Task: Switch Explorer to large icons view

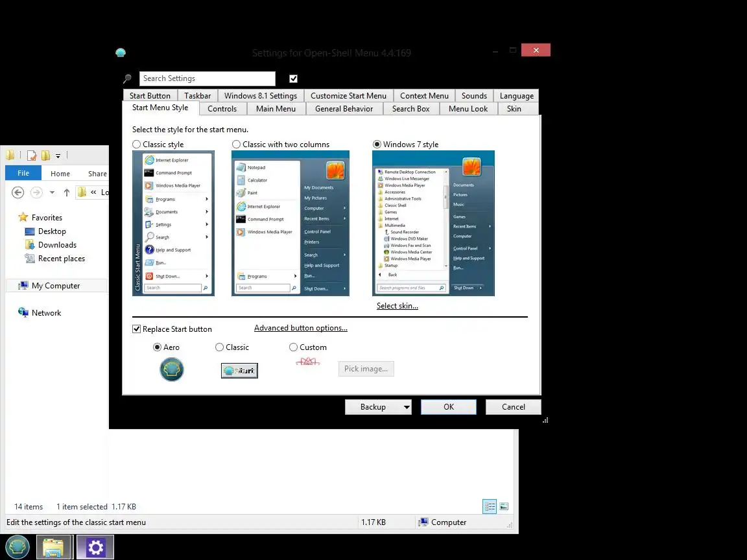Action: (x=504, y=507)
